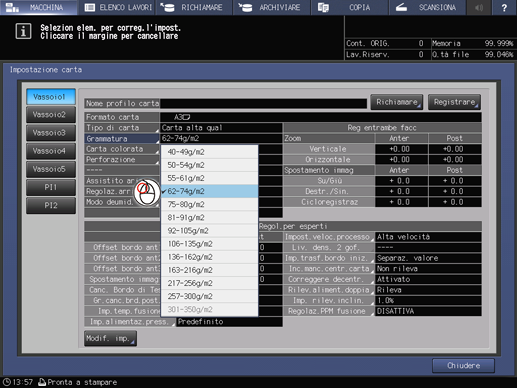The width and height of the screenshot is (517, 388).
Task: Choose 40-49g/m2 weight
Action: click(x=209, y=152)
